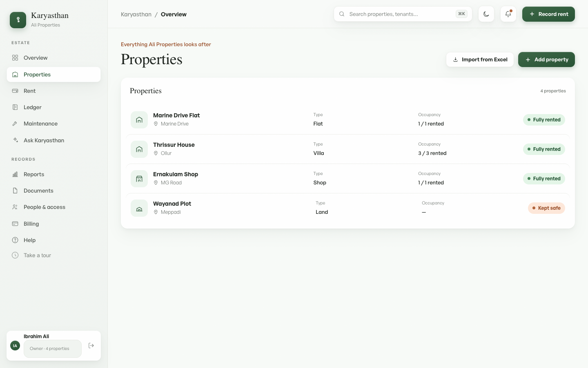Open Billing settings
The width and height of the screenshot is (588, 368).
click(x=53, y=224)
